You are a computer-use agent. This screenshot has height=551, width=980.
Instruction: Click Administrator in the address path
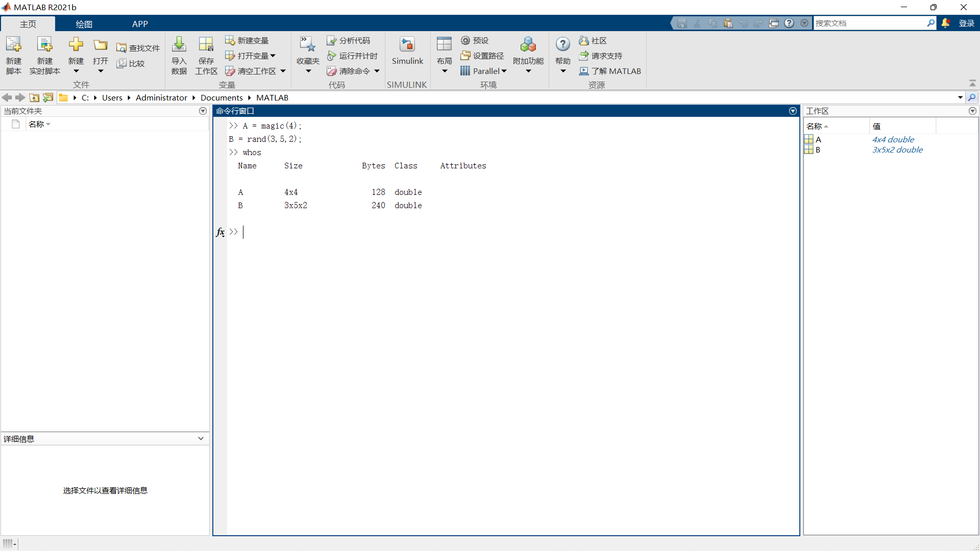[x=161, y=97]
